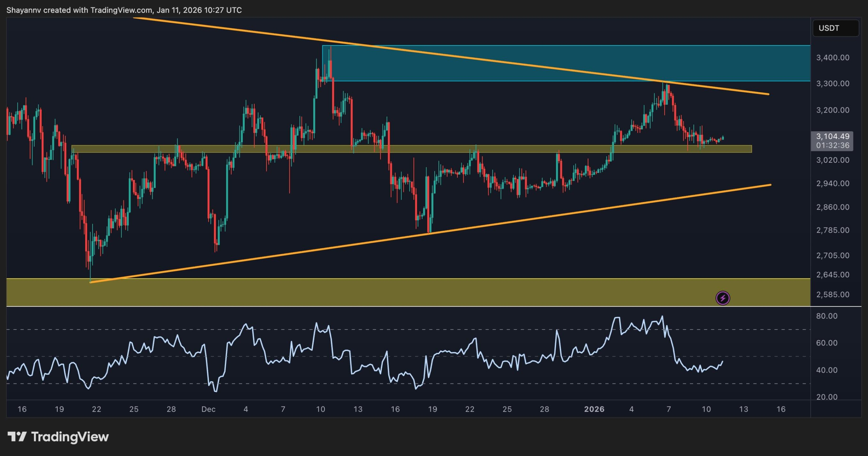This screenshot has width=868, height=456.
Task: Click the Shayannv TradingView.com header caption
Action: click(x=124, y=10)
